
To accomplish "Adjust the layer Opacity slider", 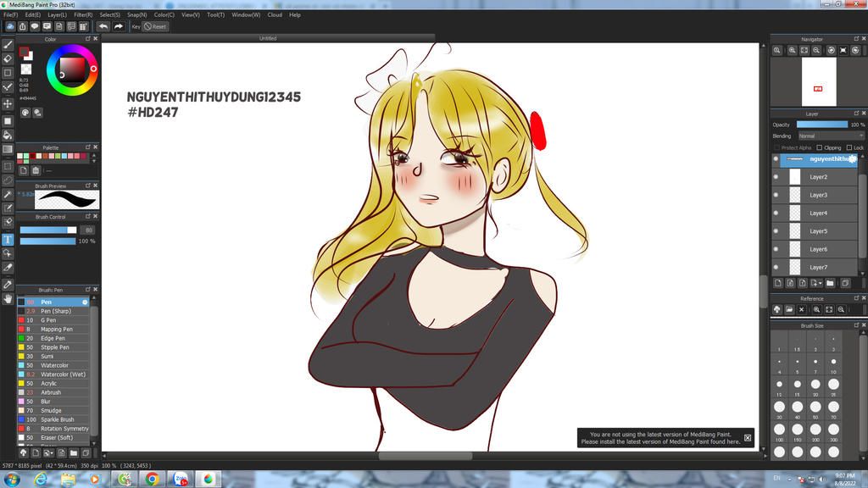I will click(822, 125).
